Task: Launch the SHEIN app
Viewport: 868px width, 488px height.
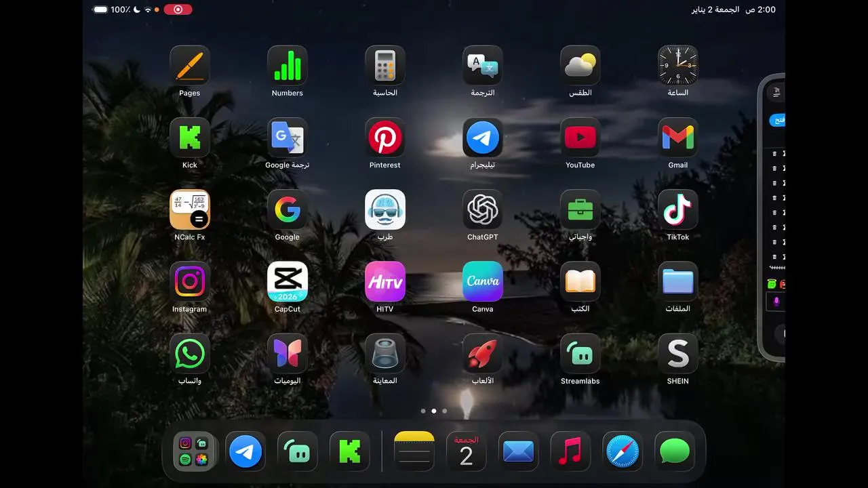Action: coord(678,353)
